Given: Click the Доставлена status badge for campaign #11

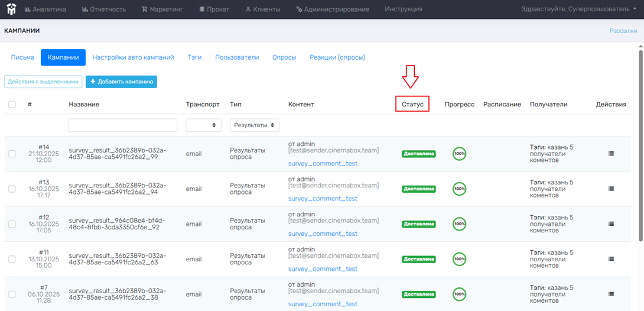Looking at the screenshot, I should click(419, 259).
